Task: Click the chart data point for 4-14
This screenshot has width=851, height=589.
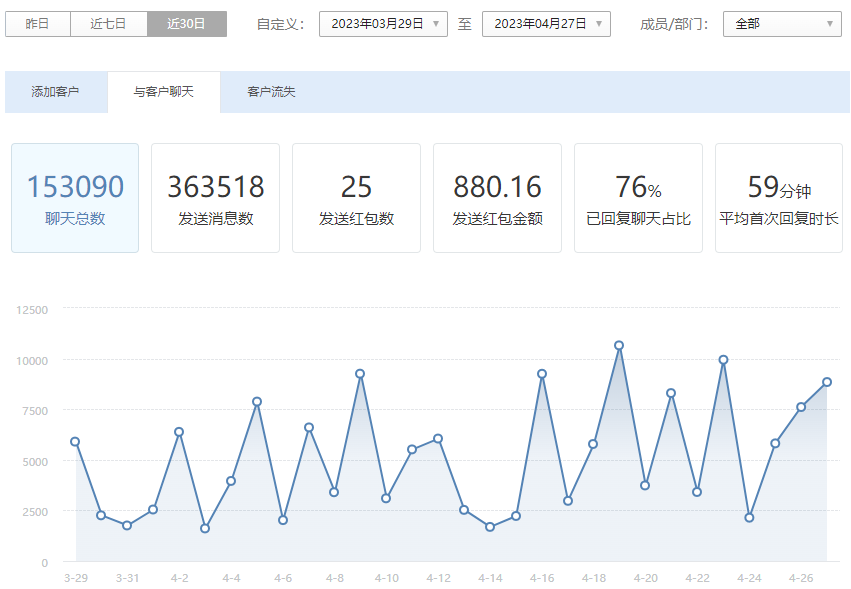Action: 490,527
